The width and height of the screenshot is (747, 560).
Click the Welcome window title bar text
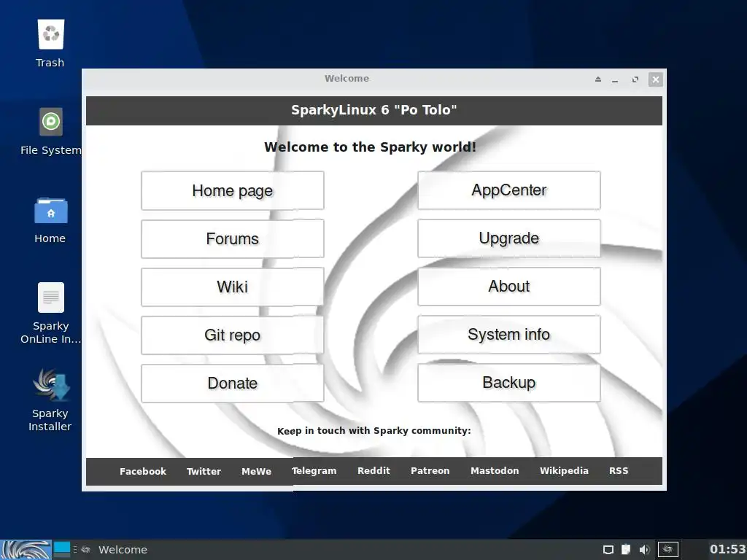pos(347,79)
